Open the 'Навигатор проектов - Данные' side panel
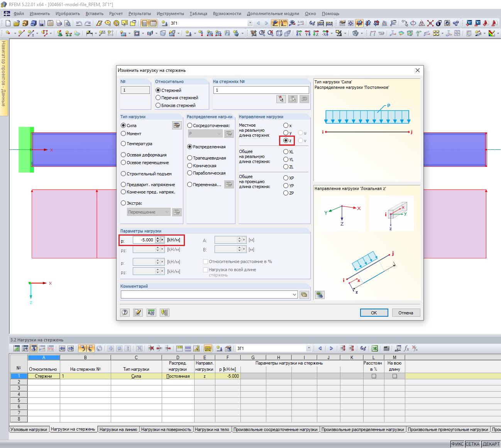 pos(4,77)
